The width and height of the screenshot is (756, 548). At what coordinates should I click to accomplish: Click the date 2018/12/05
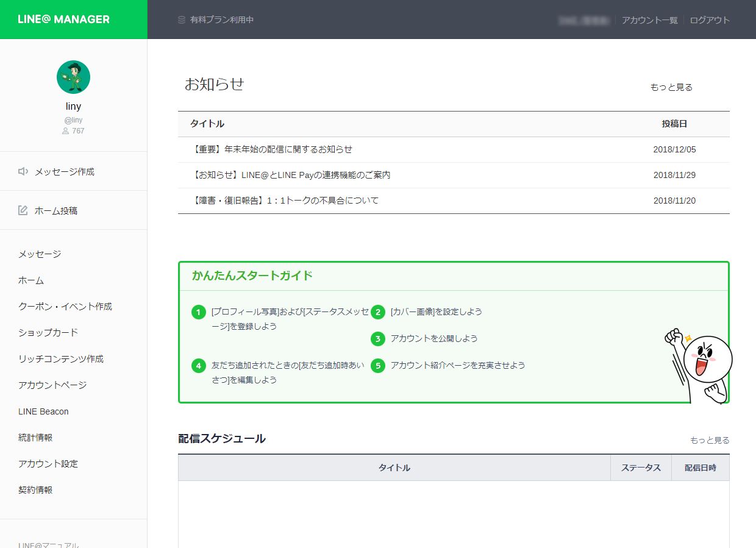(674, 149)
